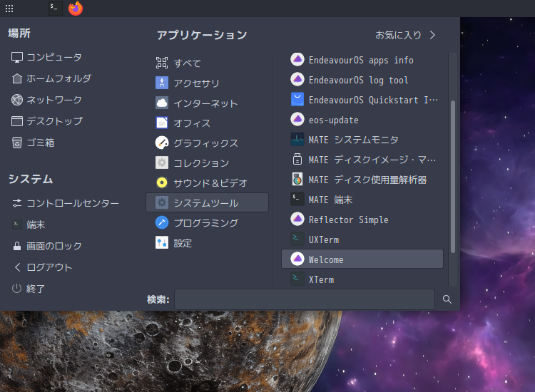535x392 pixels.
Task: Open the applications grid menu icon in the top panel
Action: [x=9, y=9]
